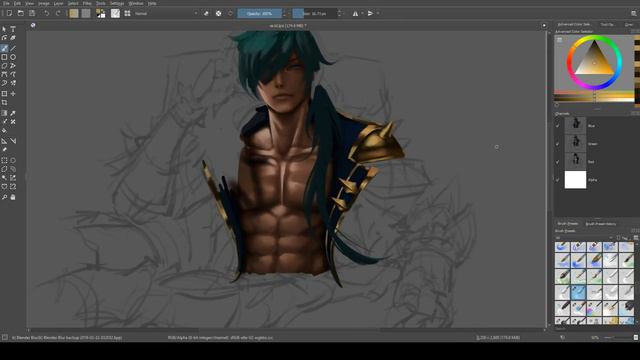
Task: Select the Rectangle shape tool
Action: click(x=4, y=57)
